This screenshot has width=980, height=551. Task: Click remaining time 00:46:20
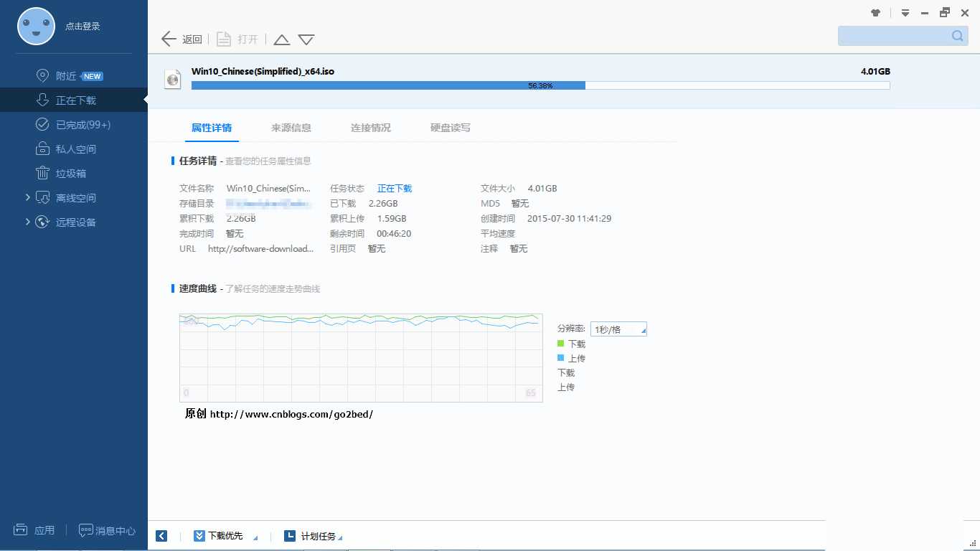394,234
